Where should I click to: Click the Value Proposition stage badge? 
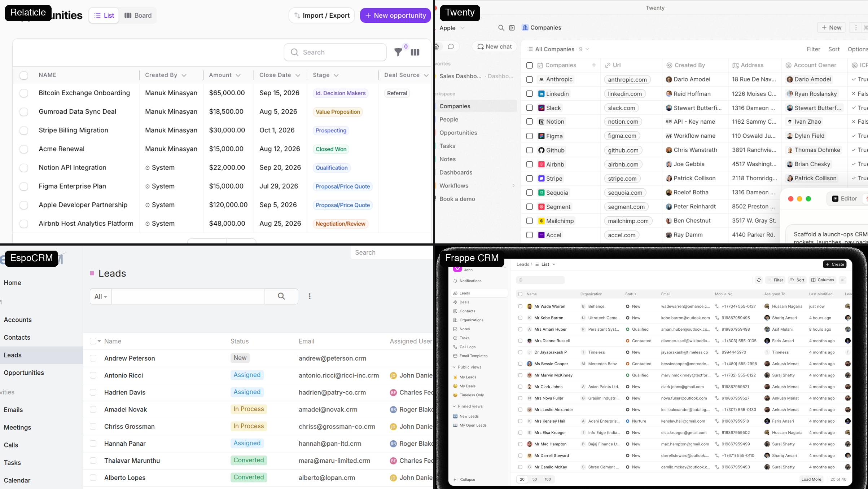coord(338,112)
